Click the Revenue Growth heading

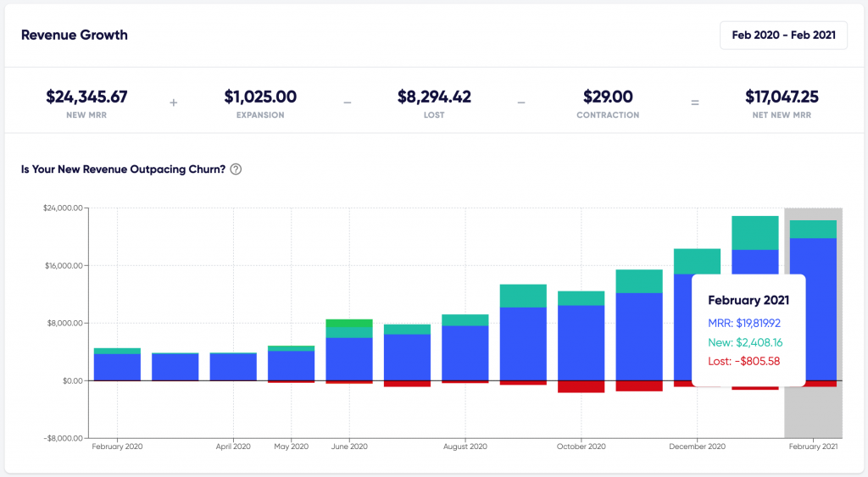(75, 35)
